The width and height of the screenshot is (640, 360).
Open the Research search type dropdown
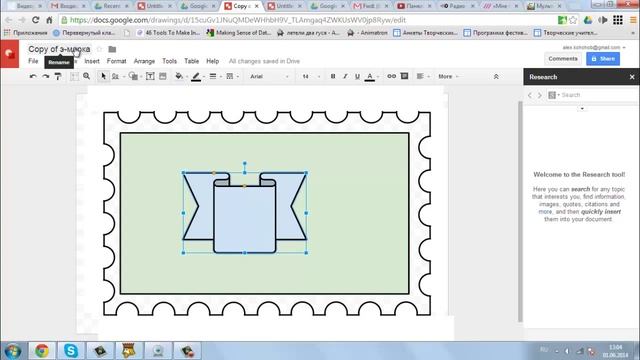pyautogui.click(x=553, y=95)
